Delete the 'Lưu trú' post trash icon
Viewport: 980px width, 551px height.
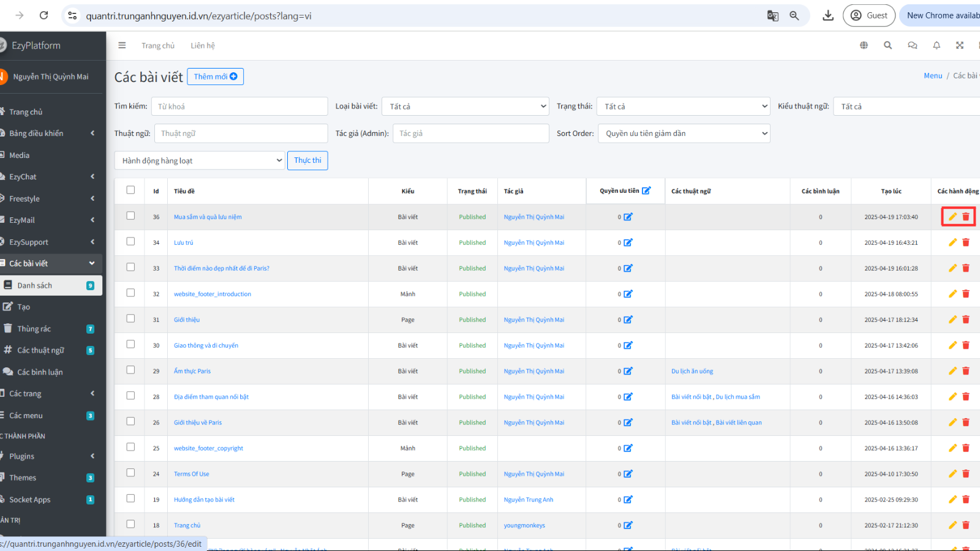point(966,242)
